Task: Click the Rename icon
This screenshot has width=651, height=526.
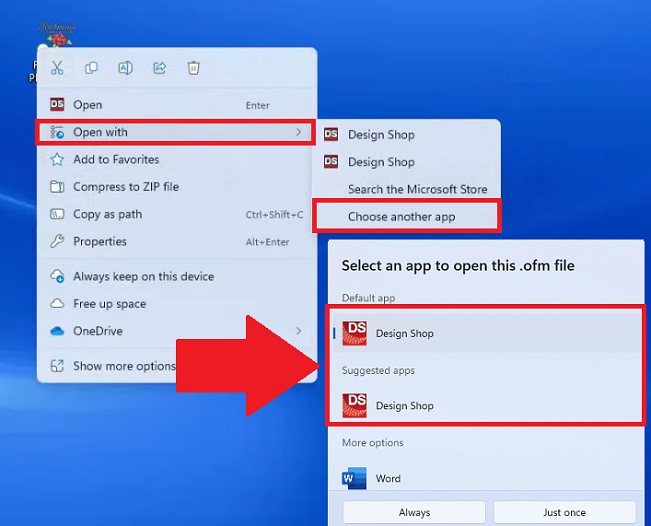Action: tap(125, 68)
